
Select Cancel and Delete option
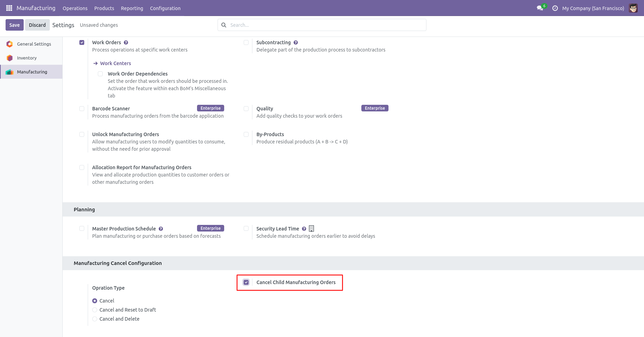tap(95, 319)
